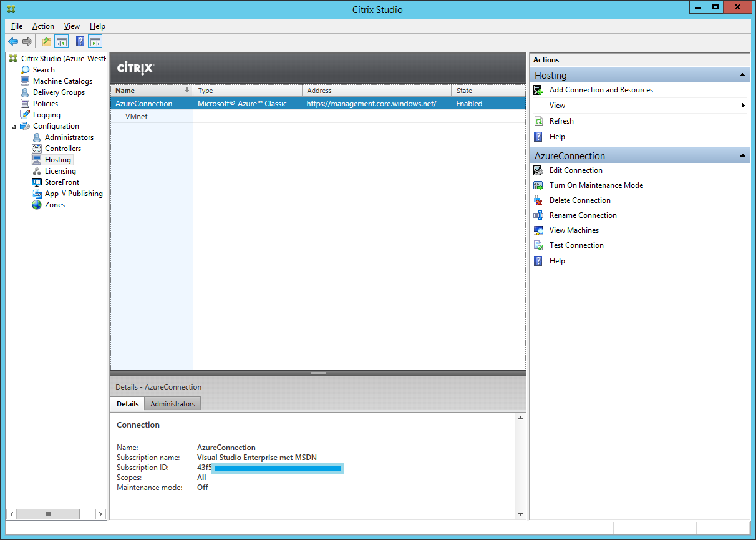Screen dimensions: 756x540
Task: Select the Delivery Groups icon in the tree
Action: click(x=25, y=92)
